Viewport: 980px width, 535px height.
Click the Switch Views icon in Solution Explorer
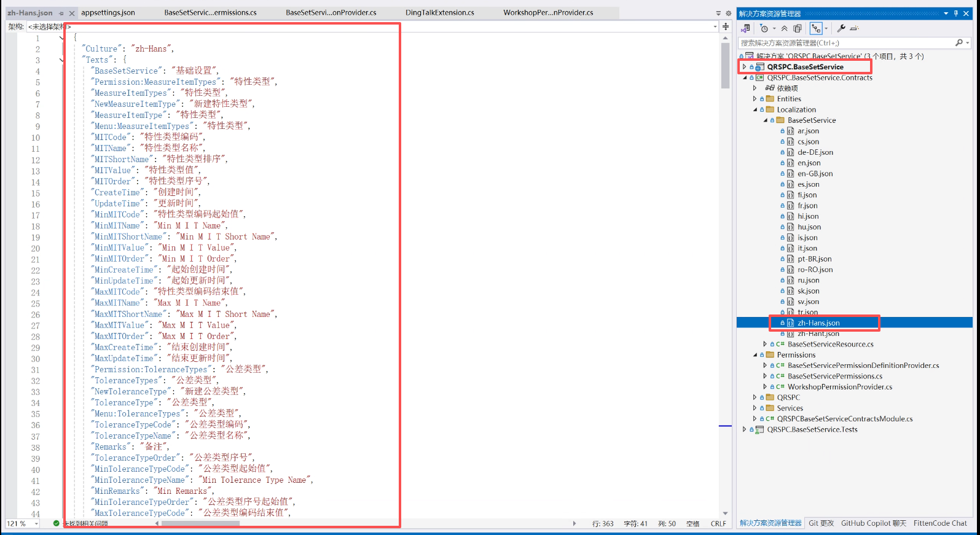(746, 28)
